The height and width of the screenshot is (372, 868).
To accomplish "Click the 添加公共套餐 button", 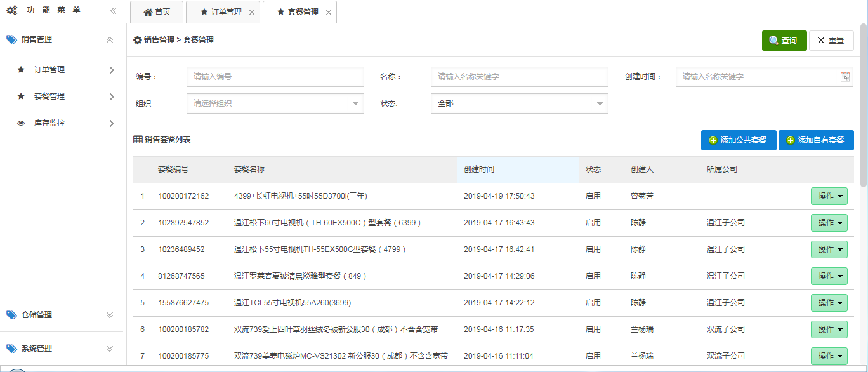I will (x=738, y=140).
